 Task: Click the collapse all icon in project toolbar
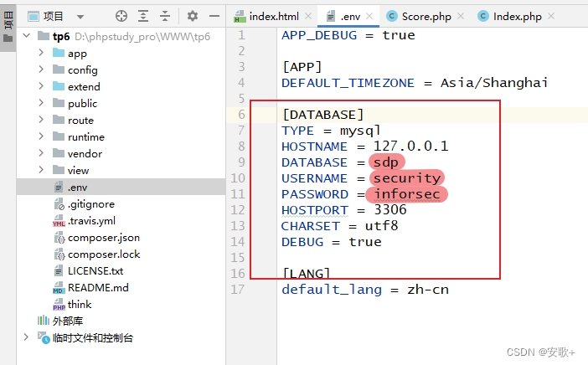(x=165, y=16)
